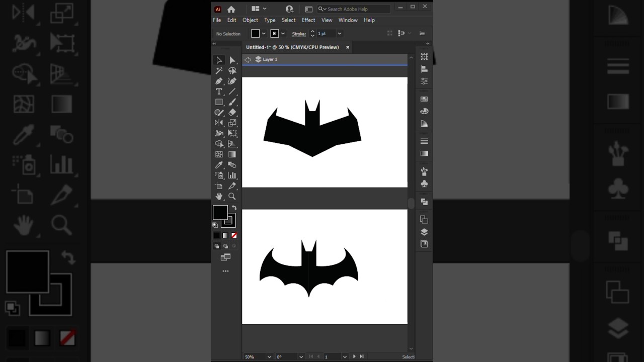The width and height of the screenshot is (644, 362).
Task: Open the Select menu
Action: (288, 20)
